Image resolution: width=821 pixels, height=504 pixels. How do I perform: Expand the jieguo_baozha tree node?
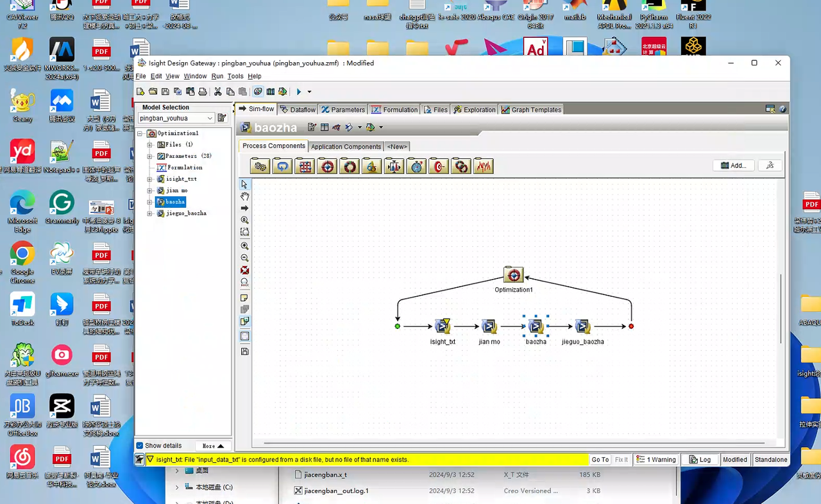coord(149,214)
